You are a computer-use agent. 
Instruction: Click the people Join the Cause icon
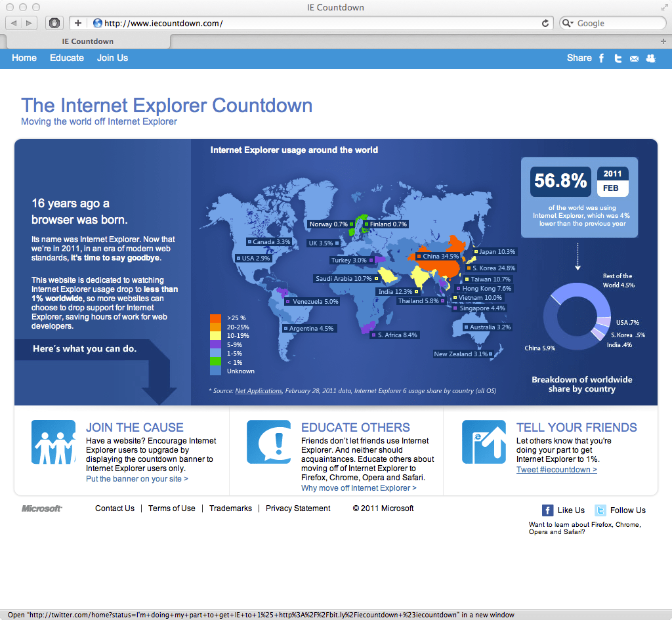click(54, 442)
